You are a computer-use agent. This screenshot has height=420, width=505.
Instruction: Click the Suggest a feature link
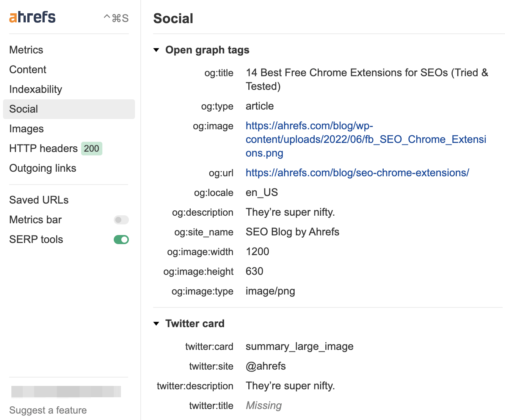[48, 410]
